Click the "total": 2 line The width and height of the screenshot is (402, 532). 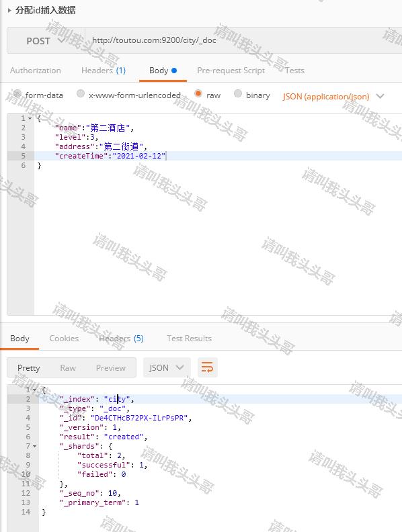click(x=102, y=455)
